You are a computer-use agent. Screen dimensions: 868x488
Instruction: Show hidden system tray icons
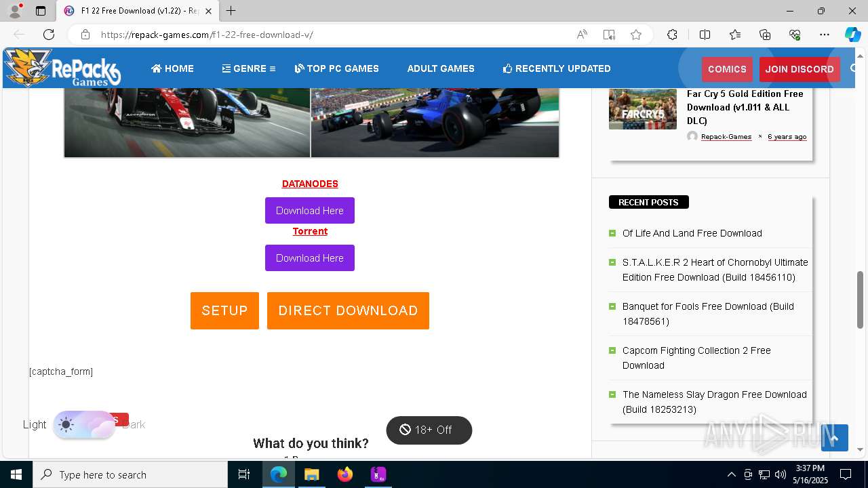731,474
